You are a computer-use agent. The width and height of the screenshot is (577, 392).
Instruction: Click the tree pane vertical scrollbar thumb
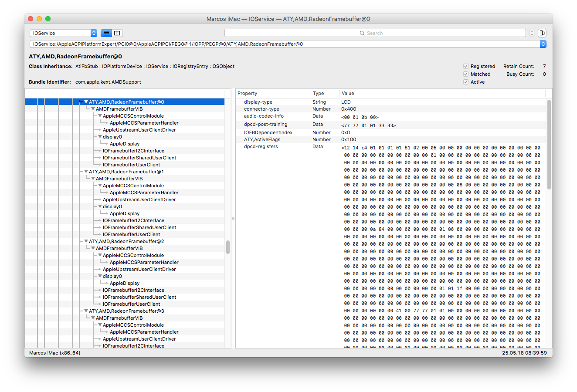228,247
